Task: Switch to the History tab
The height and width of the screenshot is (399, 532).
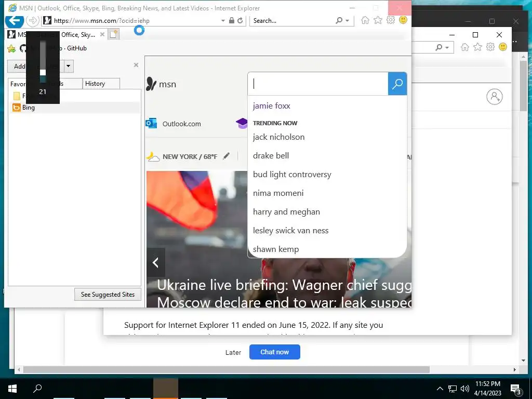Action: coord(101,84)
